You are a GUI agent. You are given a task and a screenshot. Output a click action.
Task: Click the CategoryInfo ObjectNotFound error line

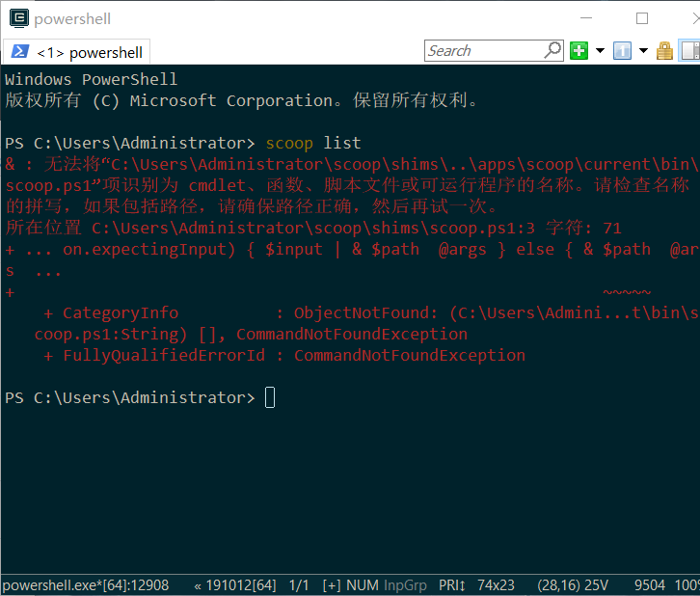(x=371, y=313)
